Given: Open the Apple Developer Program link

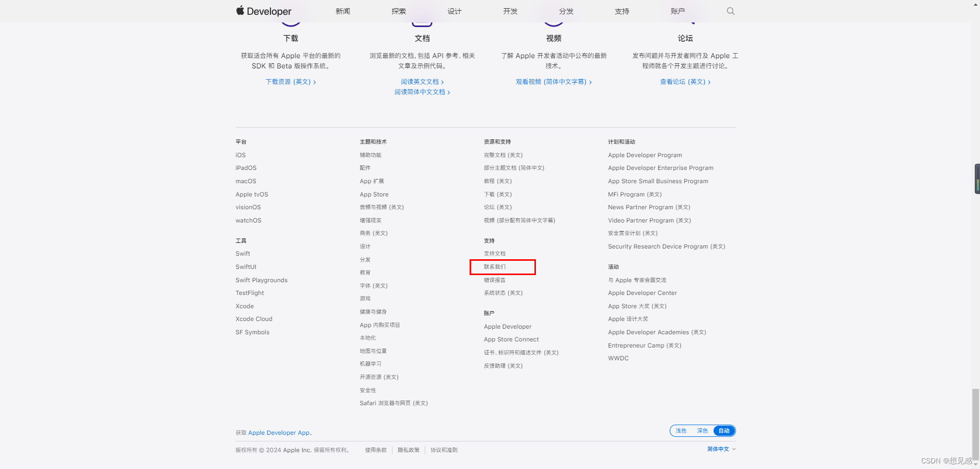Looking at the screenshot, I should [645, 155].
